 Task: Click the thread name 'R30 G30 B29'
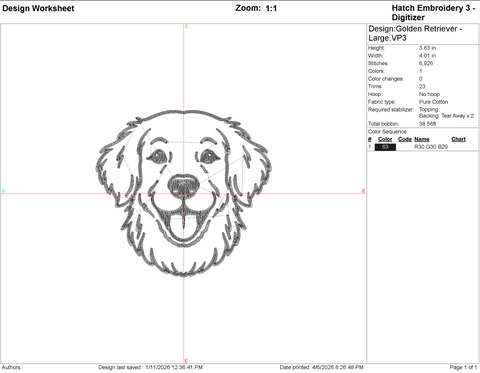click(431, 147)
